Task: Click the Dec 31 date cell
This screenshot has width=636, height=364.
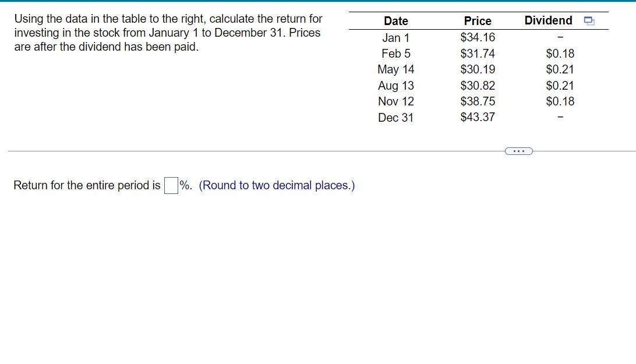Action: tap(396, 118)
